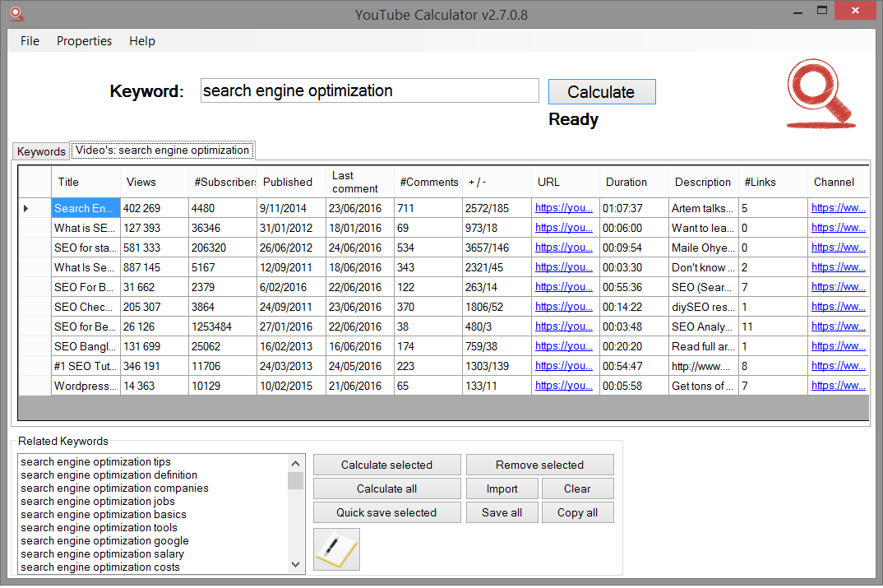This screenshot has height=588, width=883.
Task: Select 'search engine optimization companies' keyword
Action: pos(114,488)
